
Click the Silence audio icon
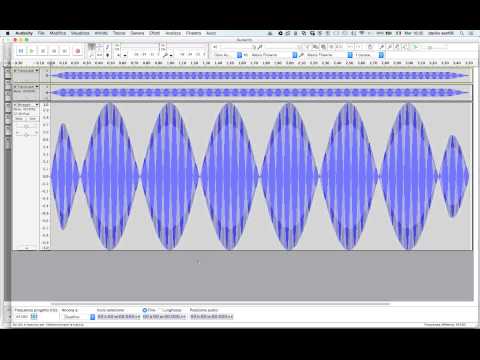tap(340, 47)
